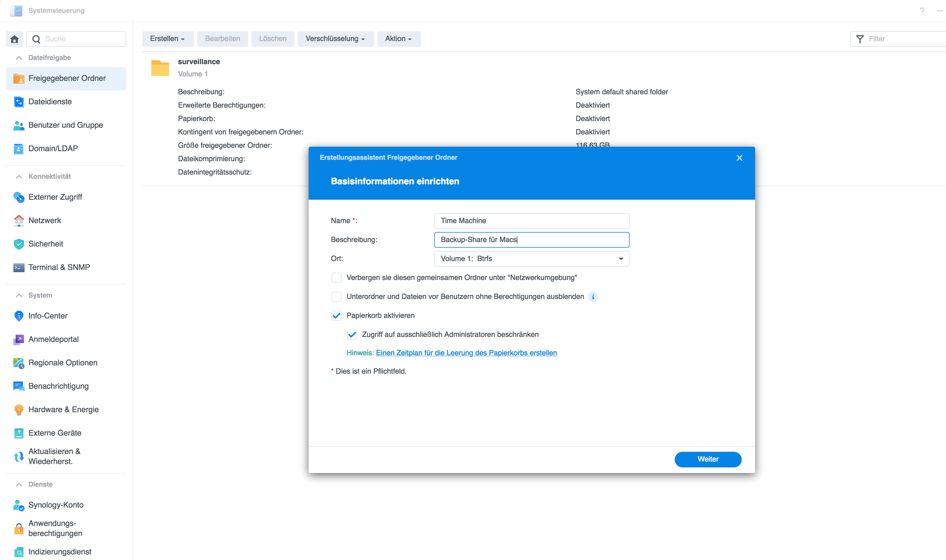This screenshot has height=560, width=946.
Task: Open Dateidienste via its sidebar icon
Action: coord(18,102)
